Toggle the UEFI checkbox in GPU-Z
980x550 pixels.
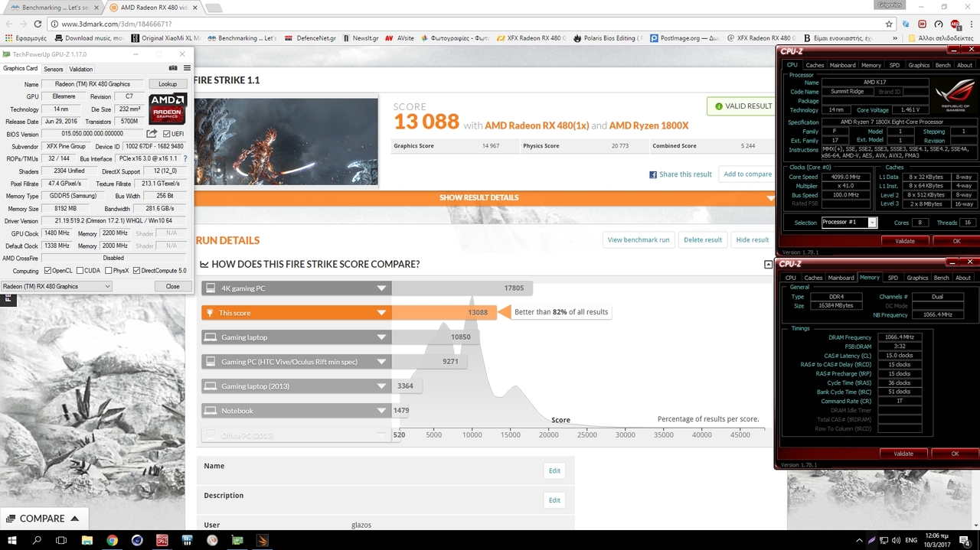click(x=167, y=134)
